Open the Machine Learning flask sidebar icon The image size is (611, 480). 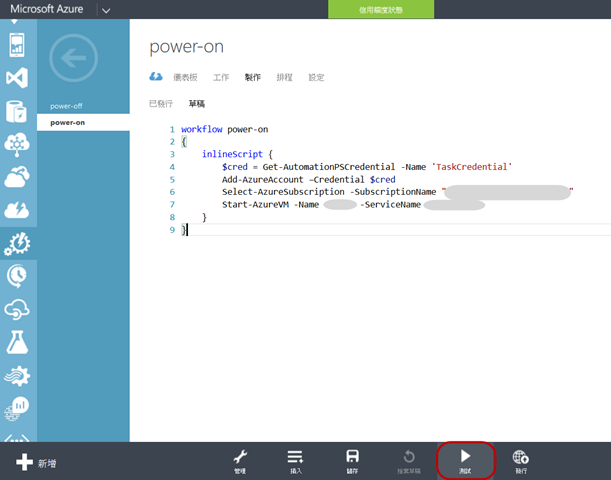pos(17,342)
